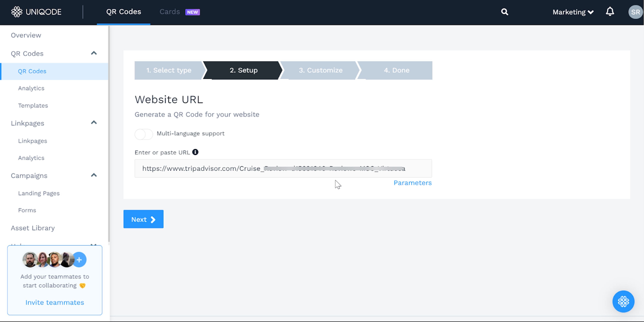Enable Multi-language support toggle
Viewport: 644px width, 322px height.
tap(144, 134)
